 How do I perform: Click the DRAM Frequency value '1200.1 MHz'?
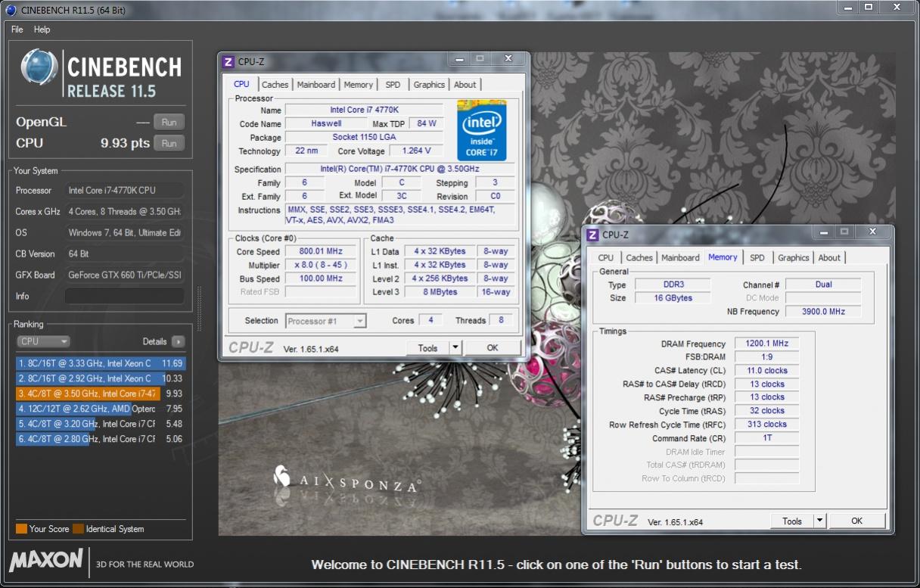pyautogui.click(x=766, y=344)
